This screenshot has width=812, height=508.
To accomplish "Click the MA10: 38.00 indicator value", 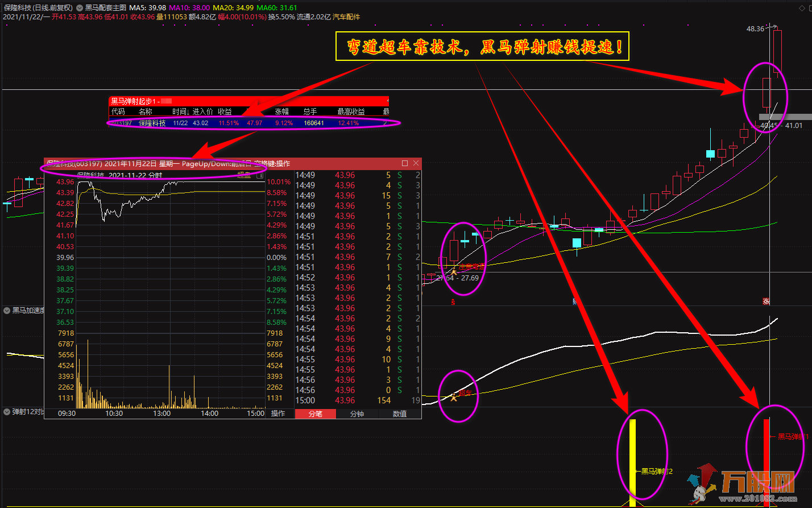I will pos(189,8).
